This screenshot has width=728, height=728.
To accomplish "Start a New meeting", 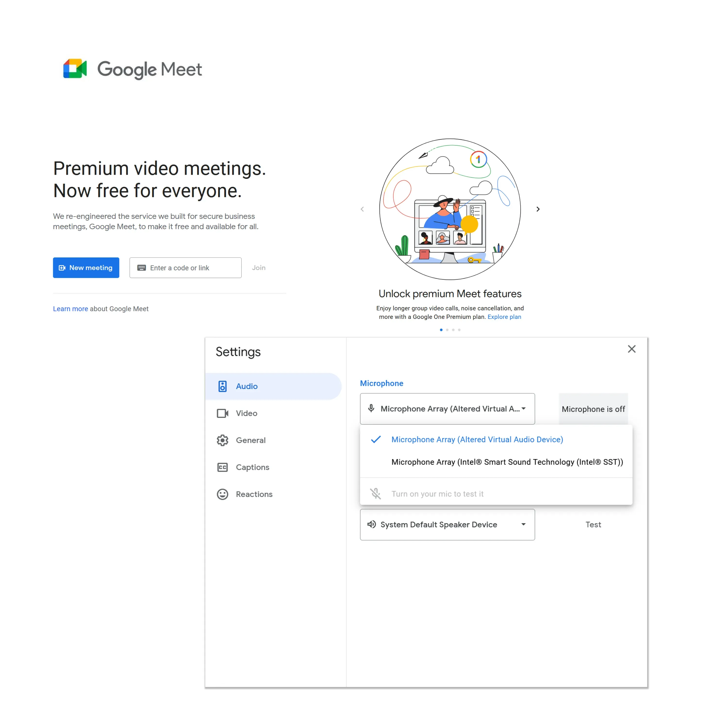I will click(x=86, y=267).
